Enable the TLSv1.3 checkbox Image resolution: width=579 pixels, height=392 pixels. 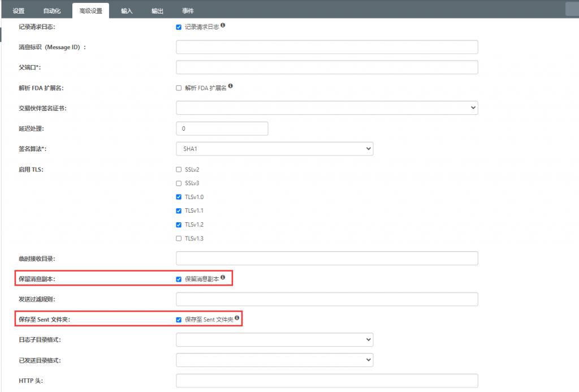179,238
